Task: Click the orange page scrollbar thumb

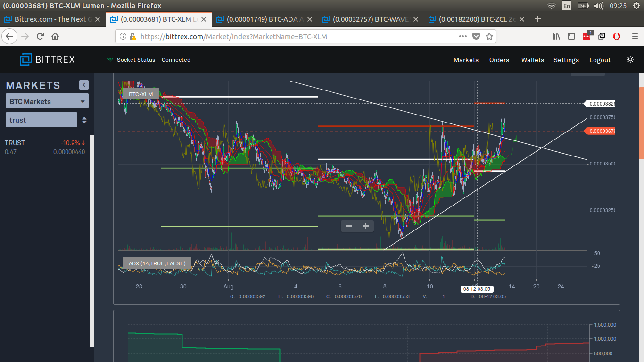Action: (641, 124)
